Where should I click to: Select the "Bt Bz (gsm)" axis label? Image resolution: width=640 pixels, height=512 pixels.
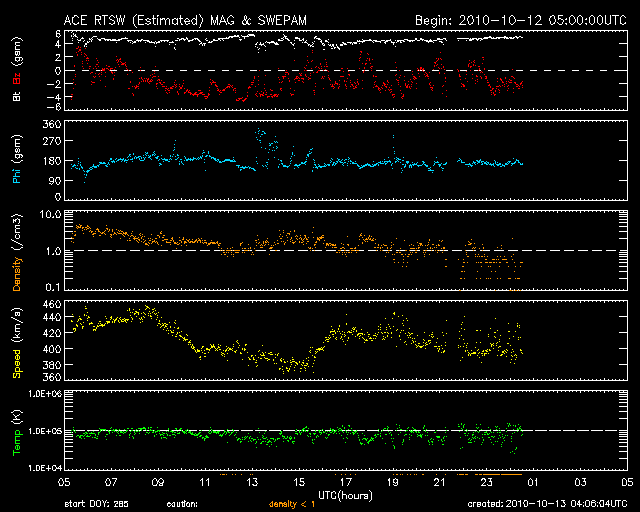[17, 69]
